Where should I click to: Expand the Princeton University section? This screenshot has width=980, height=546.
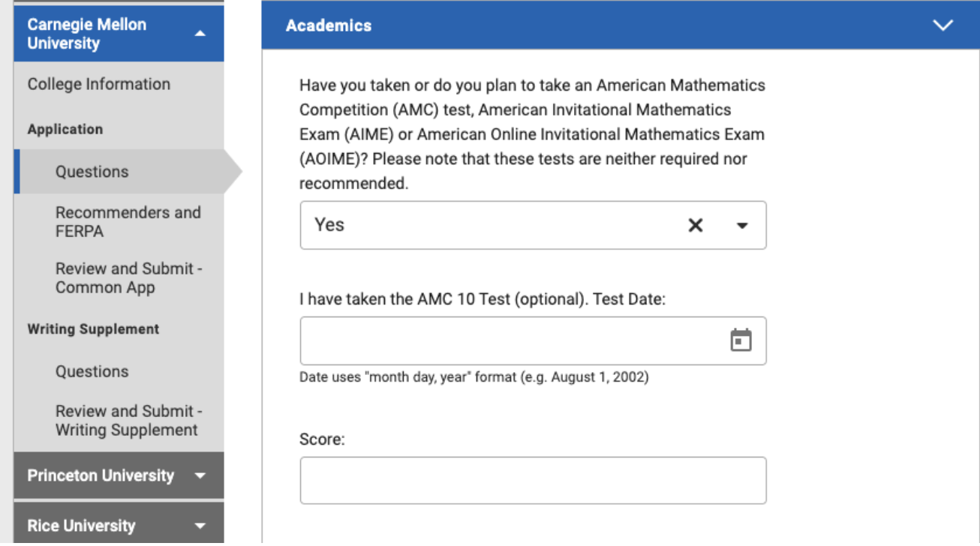pos(101,475)
